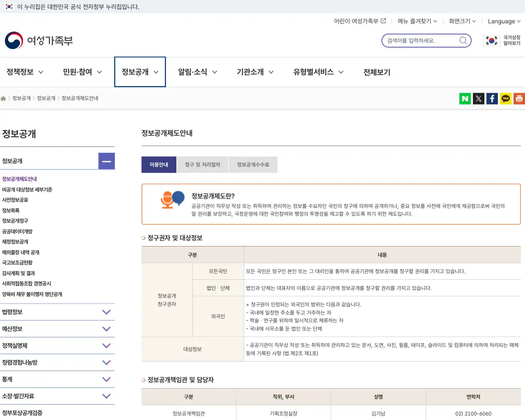Click the 김기남 name cell
The image size is (525, 420).
point(378,413)
